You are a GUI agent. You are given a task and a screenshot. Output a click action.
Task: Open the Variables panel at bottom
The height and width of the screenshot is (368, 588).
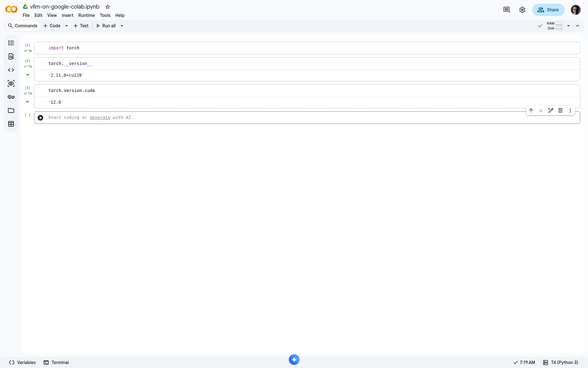click(22, 362)
